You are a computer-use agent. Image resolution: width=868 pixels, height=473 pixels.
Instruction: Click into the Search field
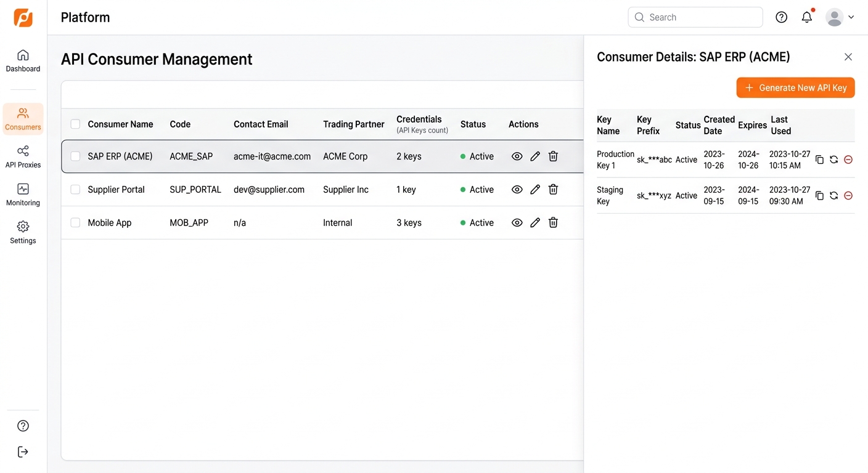click(x=695, y=17)
